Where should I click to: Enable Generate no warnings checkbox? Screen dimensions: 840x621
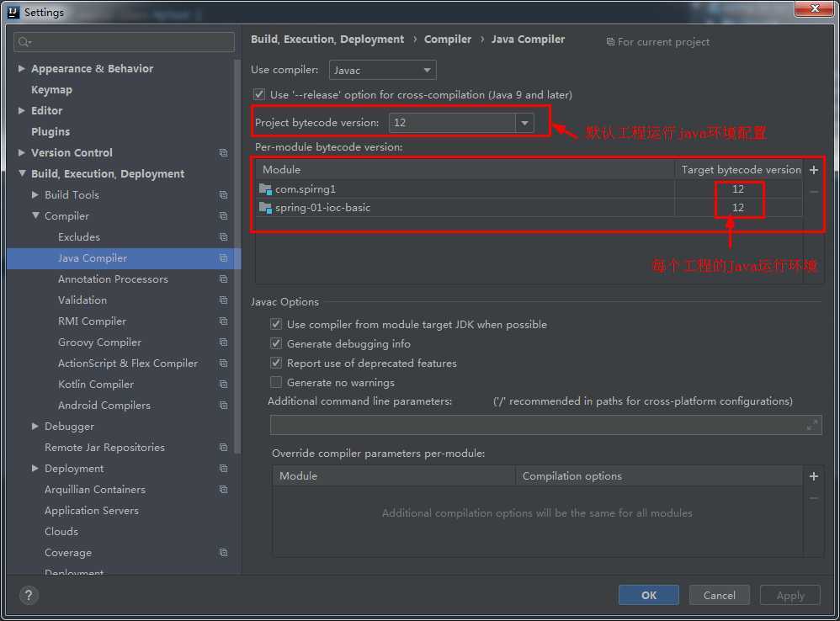click(x=276, y=382)
